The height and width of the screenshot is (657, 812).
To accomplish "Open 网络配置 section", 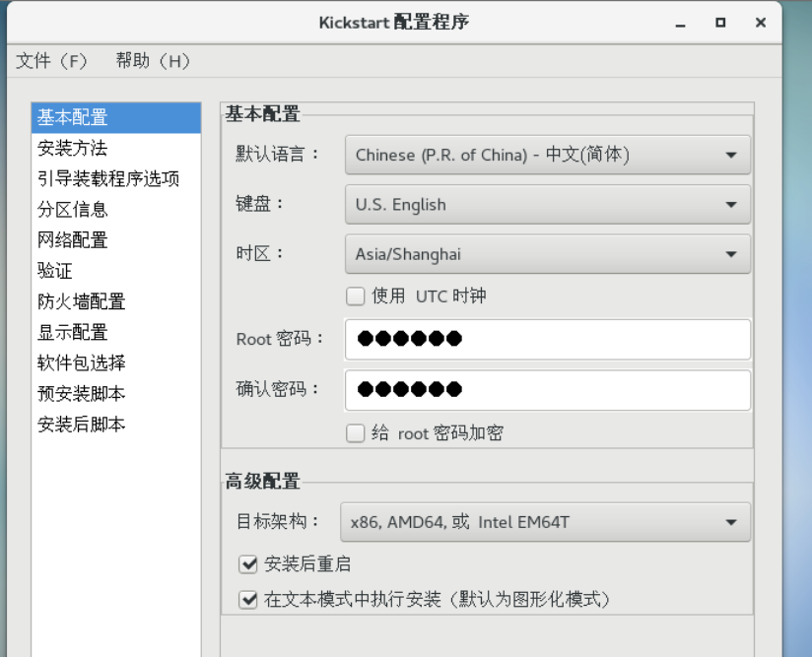I will click(116, 239).
